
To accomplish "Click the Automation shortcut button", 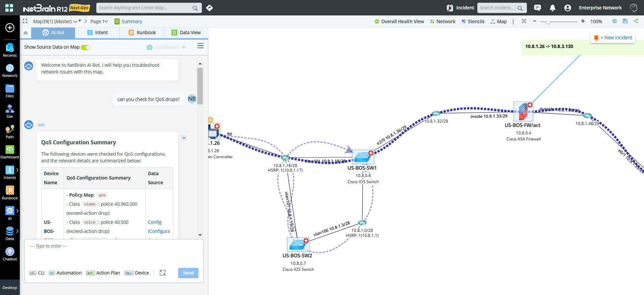I will pos(65,273).
